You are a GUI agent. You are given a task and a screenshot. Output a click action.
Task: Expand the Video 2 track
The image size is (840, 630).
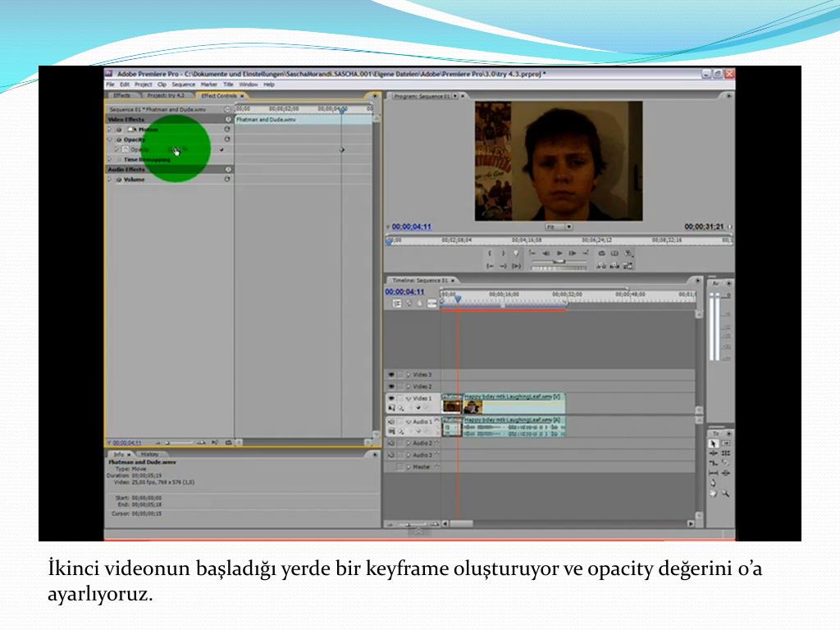(409, 387)
